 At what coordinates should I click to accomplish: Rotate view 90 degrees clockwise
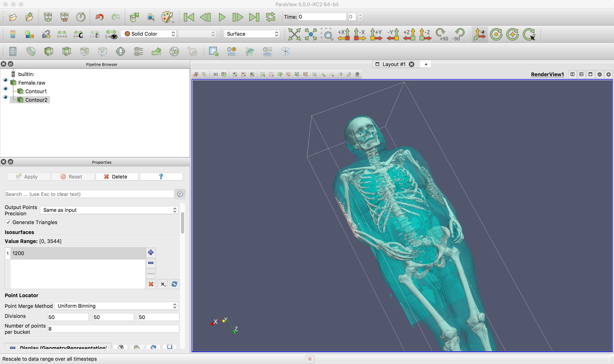[442, 34]
